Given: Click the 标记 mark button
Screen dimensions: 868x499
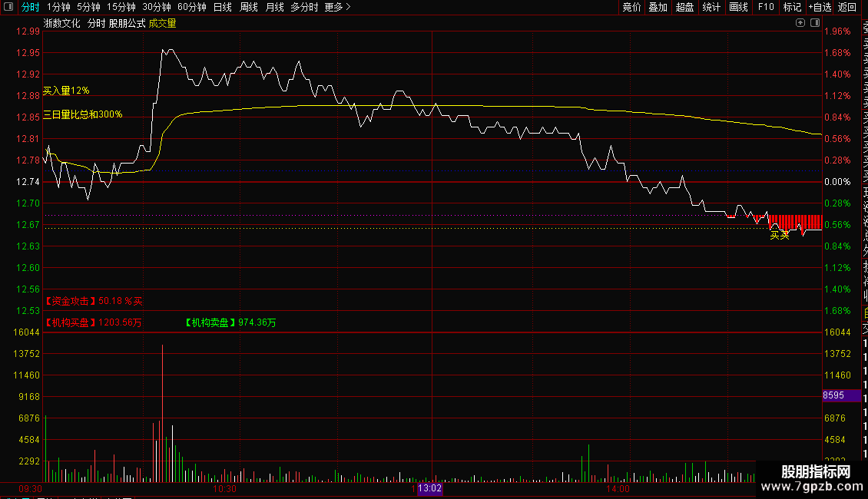Looking at the screenshot, I should click(x=792, y=7).
